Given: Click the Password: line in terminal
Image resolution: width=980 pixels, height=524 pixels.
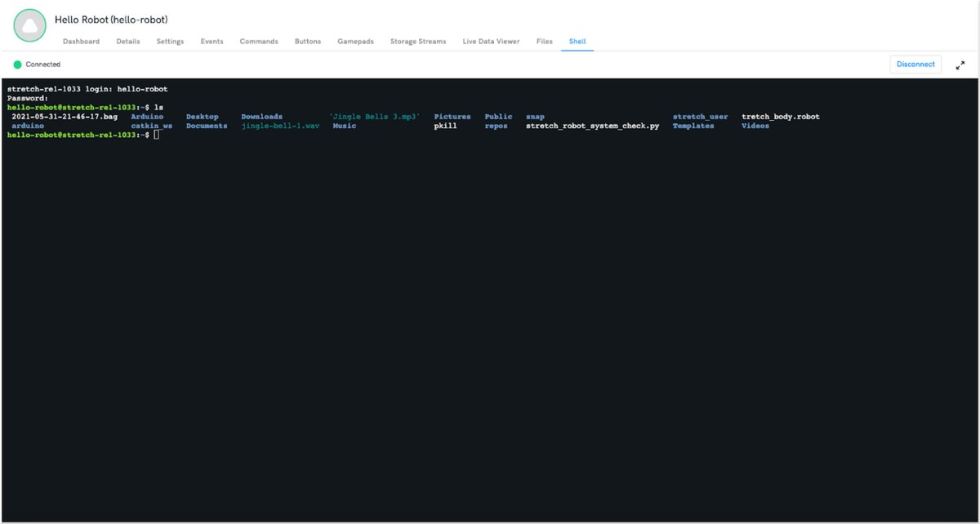Looking at the screenshot, I should click(28, 98).
